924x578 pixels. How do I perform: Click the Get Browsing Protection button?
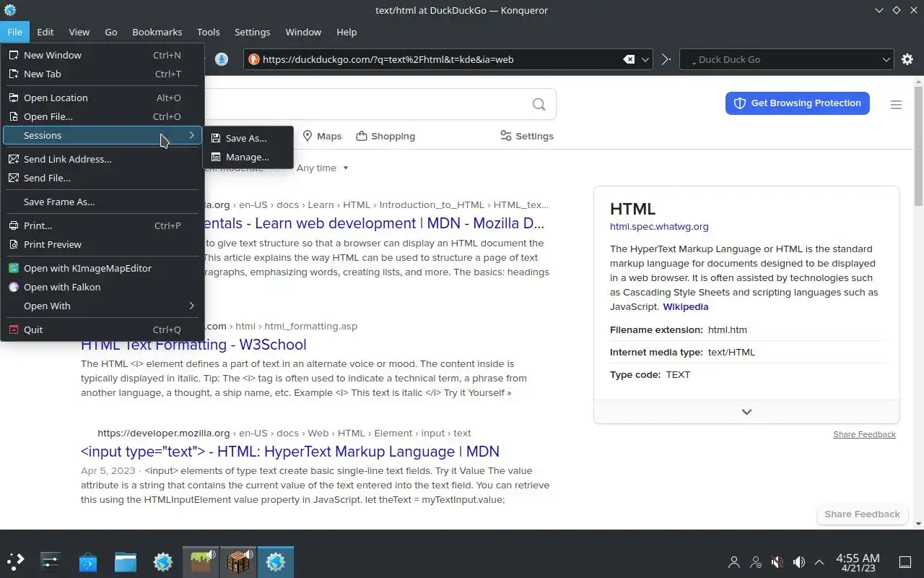click(x=798, y=103)
